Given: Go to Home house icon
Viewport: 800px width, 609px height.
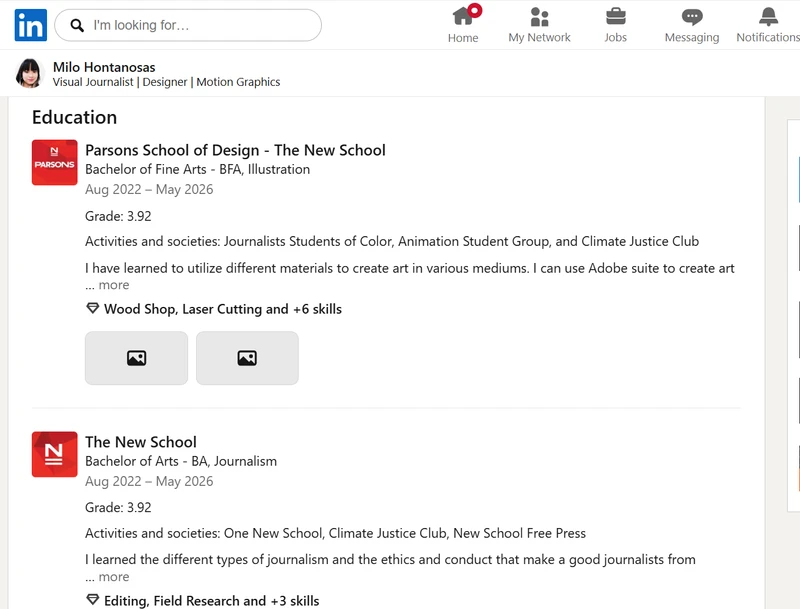Looking at the screenshot, I should pos(463,16).
